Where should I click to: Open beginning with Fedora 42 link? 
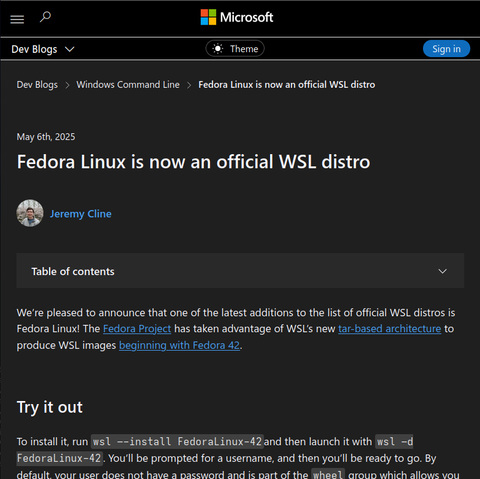point(179,345)
